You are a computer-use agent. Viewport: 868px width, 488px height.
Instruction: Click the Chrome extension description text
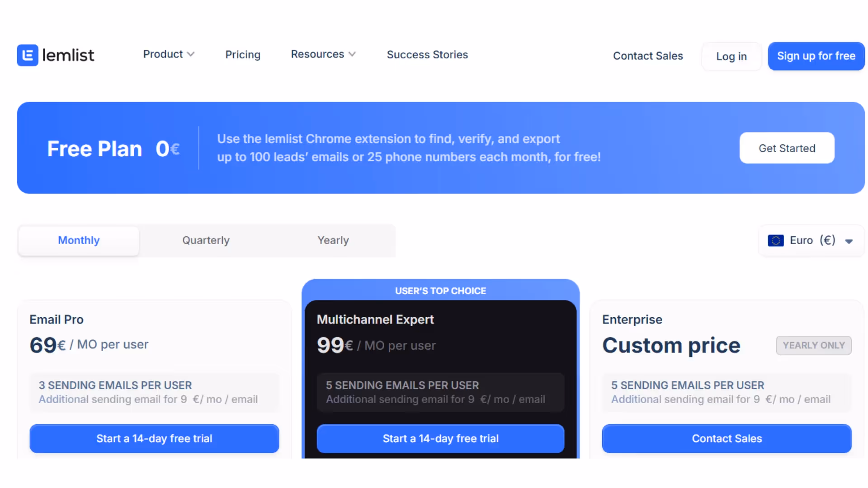[409, 148]
